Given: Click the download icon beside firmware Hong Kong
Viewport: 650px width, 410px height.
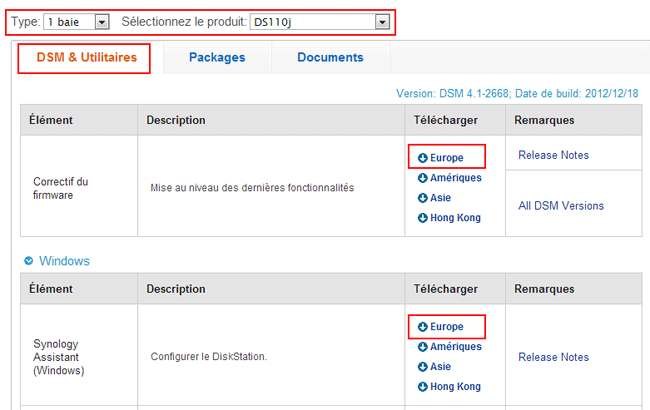Looking at the screenshot, I should click(x=423, y=217).
